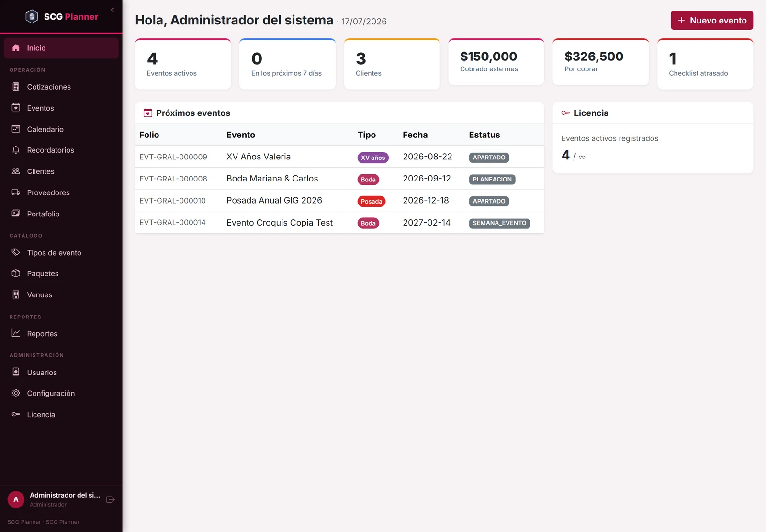
Task: Click the Licencia key icon in sidebar
Action: (x=16, y=414)
